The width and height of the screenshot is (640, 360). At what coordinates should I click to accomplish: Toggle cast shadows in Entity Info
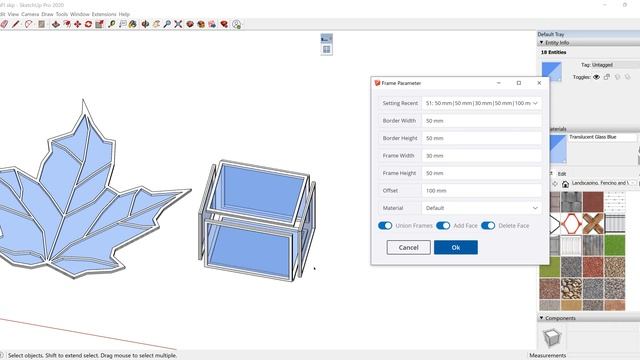[x=627, y=77]
